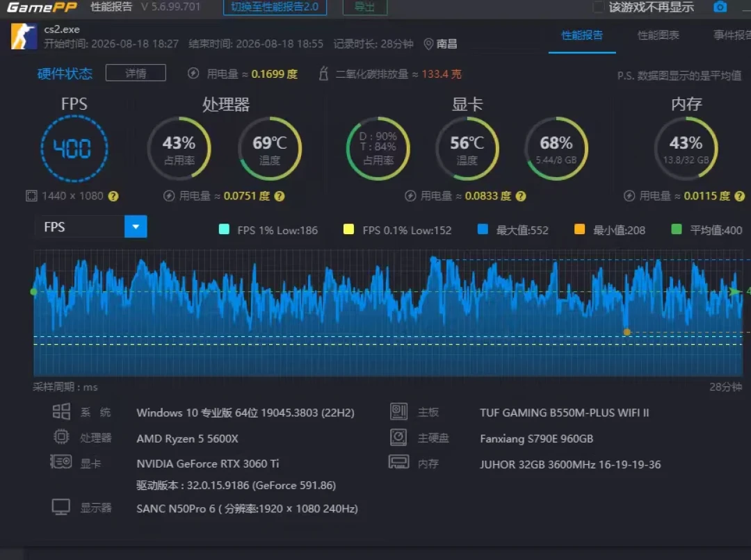751x560 pixels.
Task: Click the green start marker on FPS chart
Action: click(x=33, y=292)
